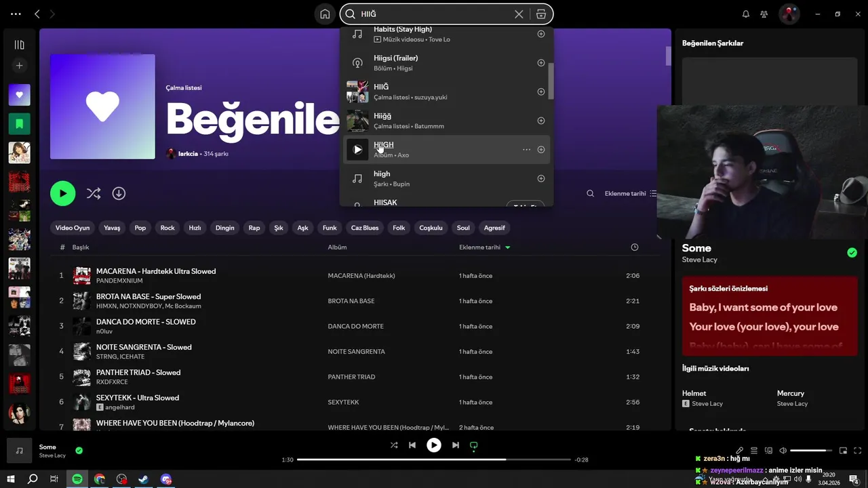Viewport: 868px width, 488px height.
Task: Download the playlist
Action: tap(119, 193)
